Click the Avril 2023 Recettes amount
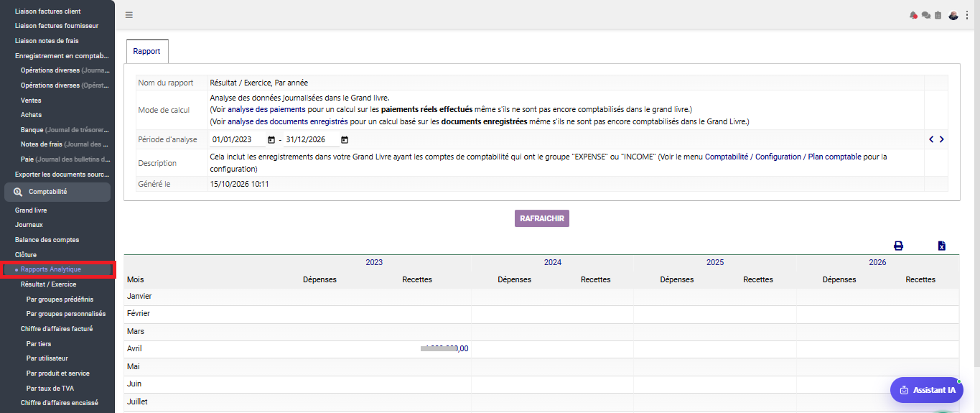 [445, 348]
